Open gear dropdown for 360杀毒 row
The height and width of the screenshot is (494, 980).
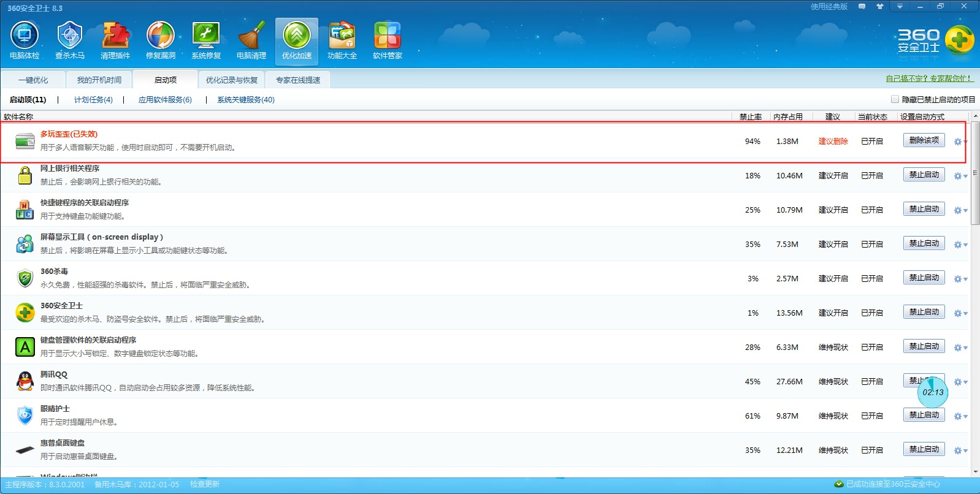(x=960, y=279)
